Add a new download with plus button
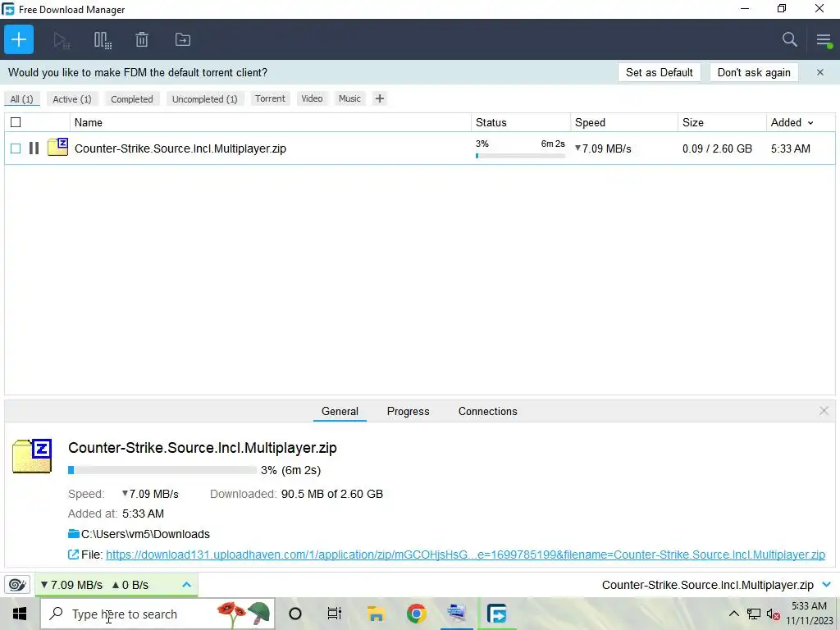840x630 pixels. click(x=19, y=39)
